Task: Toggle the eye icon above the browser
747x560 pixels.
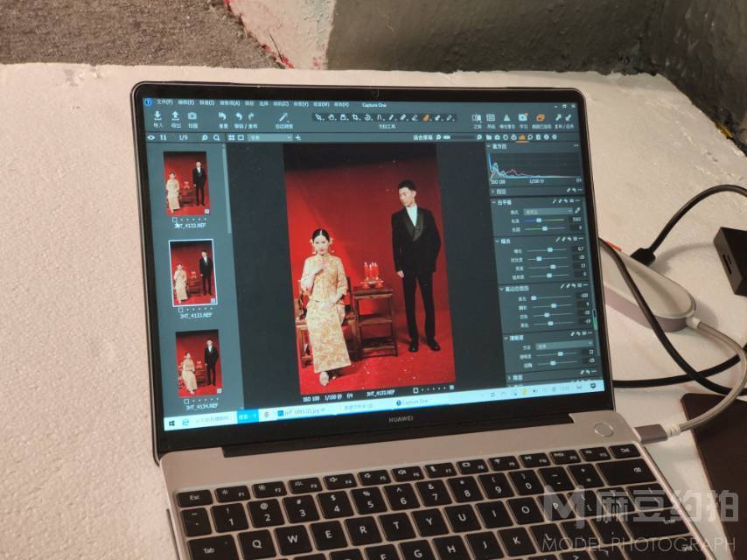Action: pos(151,137)
